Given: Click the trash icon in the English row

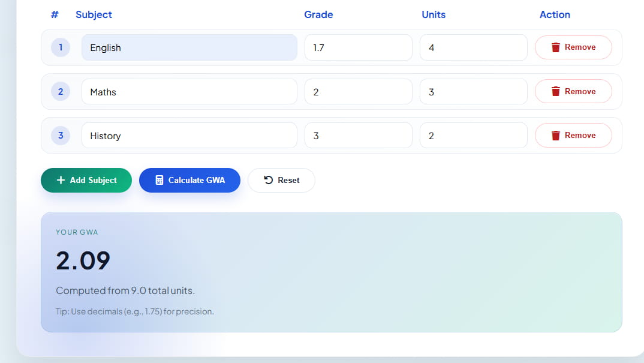Looking at the screenshot, I should [557, 47].
